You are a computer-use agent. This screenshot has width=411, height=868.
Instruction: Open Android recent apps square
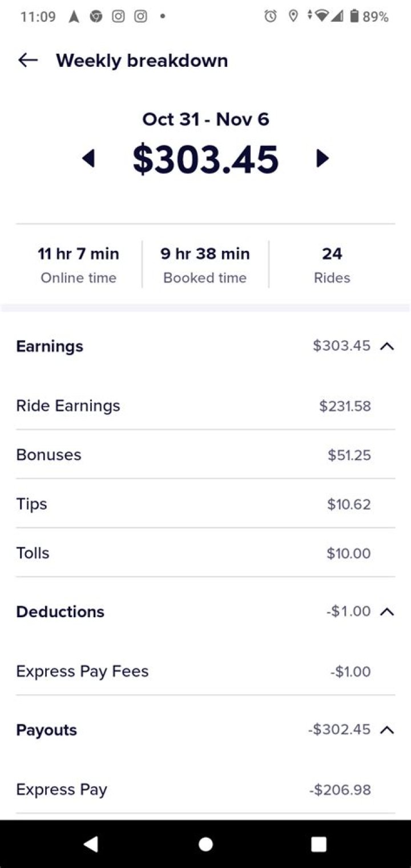(319, 844)
